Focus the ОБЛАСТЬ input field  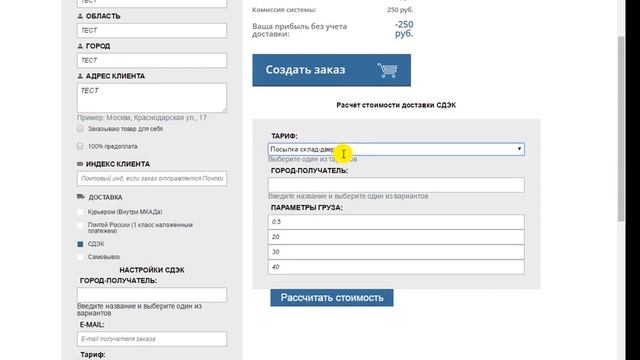click(152, 31)
